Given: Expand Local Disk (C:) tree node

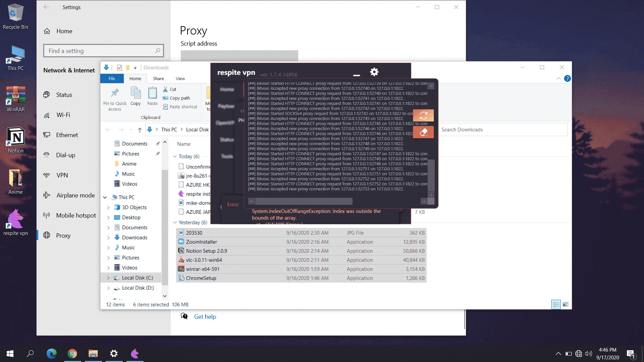Looking at the screenshot, I should [108, 278].
